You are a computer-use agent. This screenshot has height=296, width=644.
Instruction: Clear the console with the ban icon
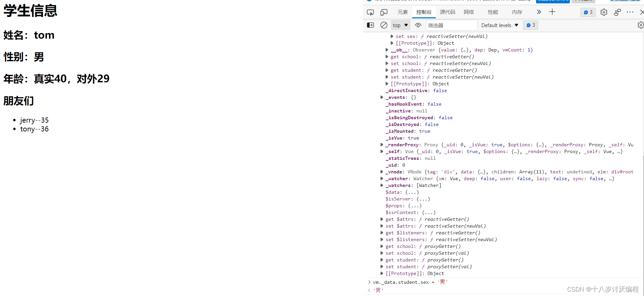point(384,25)
